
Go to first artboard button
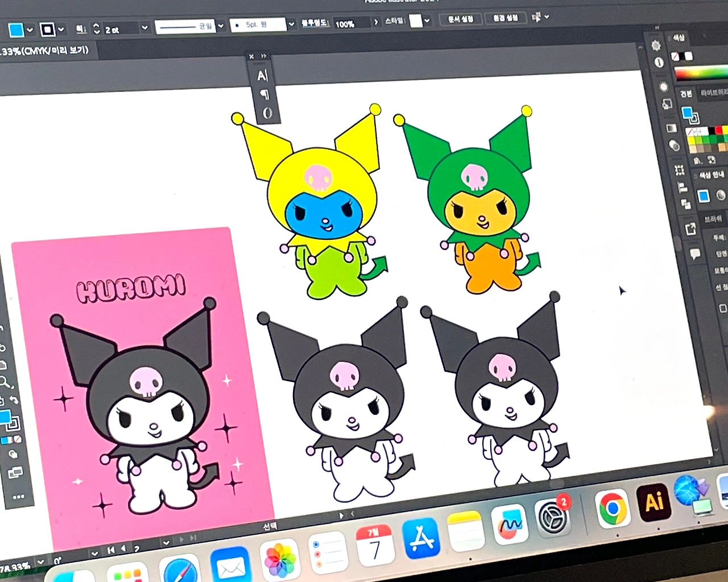pyautogui.click(x=110, y=550)
